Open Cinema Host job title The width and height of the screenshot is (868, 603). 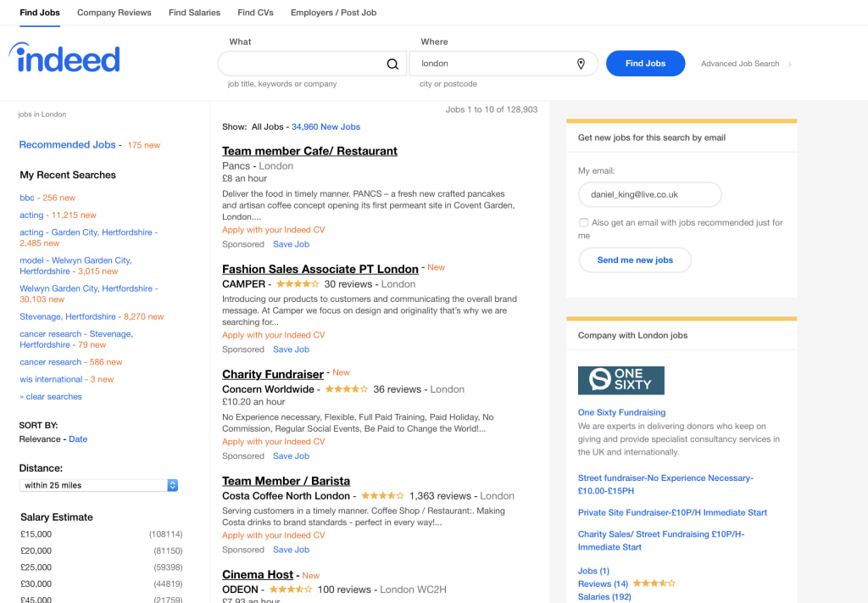pyautogui.click(x=258, y=575)
